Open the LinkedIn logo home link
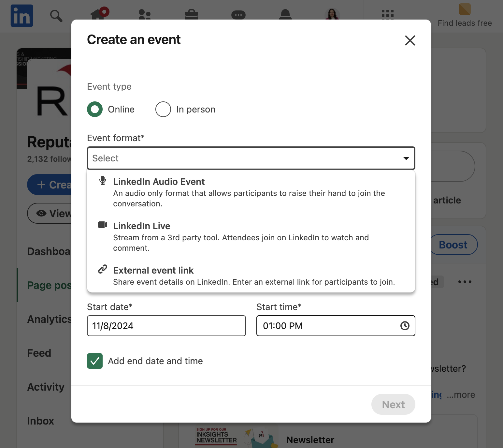The image size is (503, 448). click(22, 16)
